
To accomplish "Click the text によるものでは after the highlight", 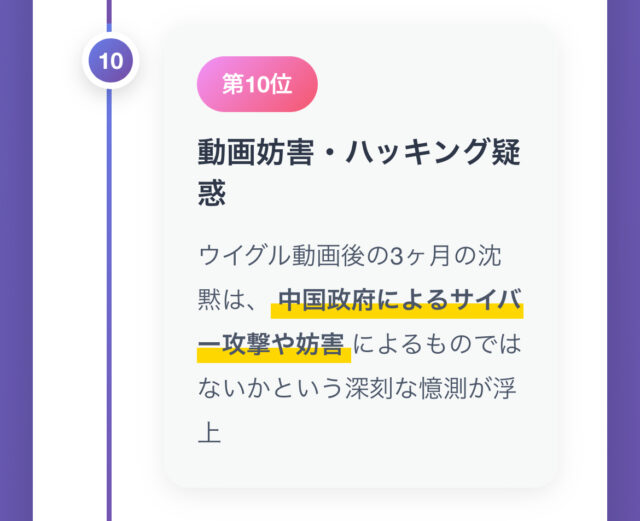I will [439, 344].
